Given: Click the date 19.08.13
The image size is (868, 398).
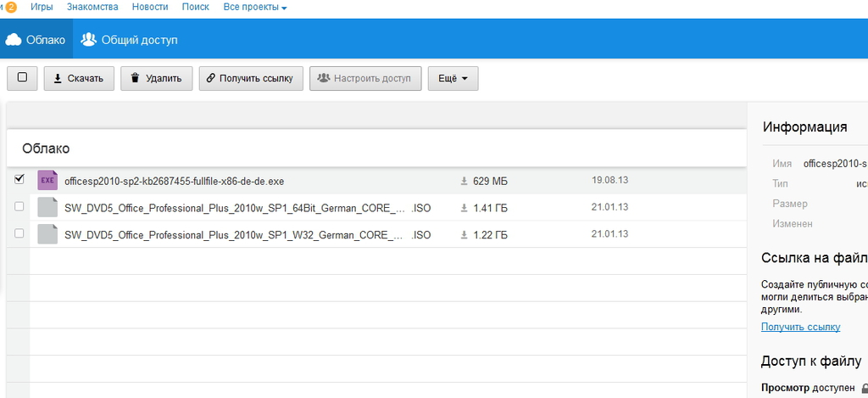Looking at the screenshot, I should (x=609, y=180).
